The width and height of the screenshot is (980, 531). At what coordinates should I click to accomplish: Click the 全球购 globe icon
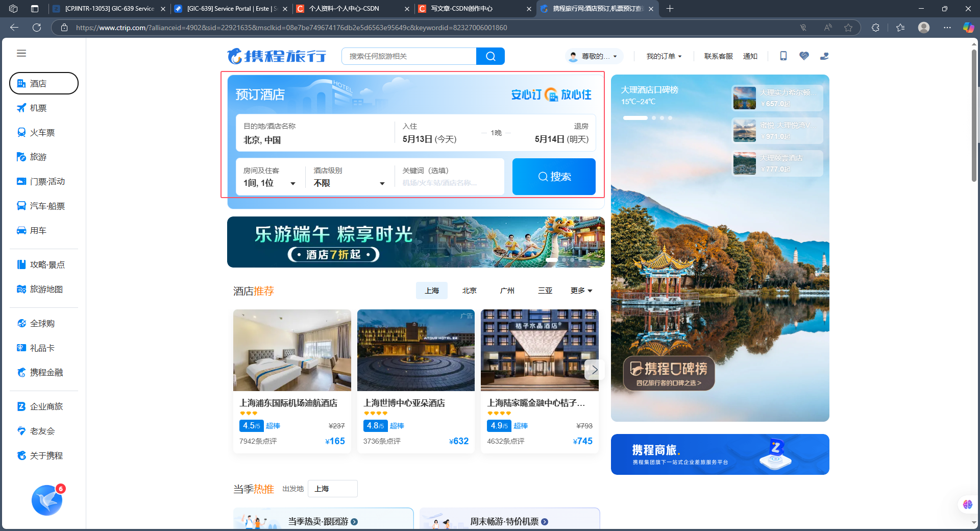pos(21,323)
